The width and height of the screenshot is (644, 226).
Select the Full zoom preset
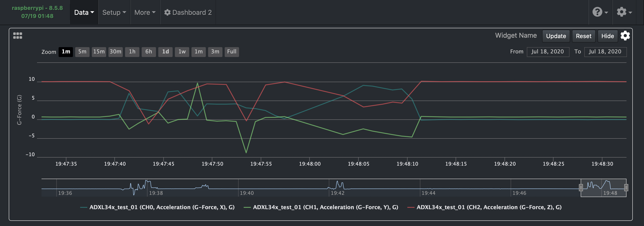coord(232,52)
